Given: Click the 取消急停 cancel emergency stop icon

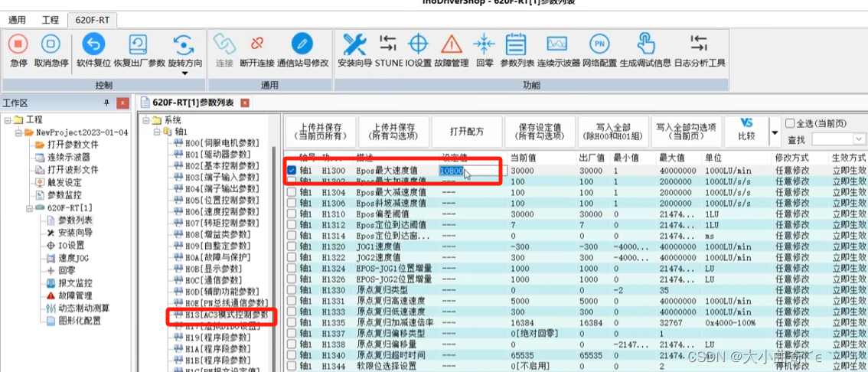Looking at the screenshot, I should (51, 44).
